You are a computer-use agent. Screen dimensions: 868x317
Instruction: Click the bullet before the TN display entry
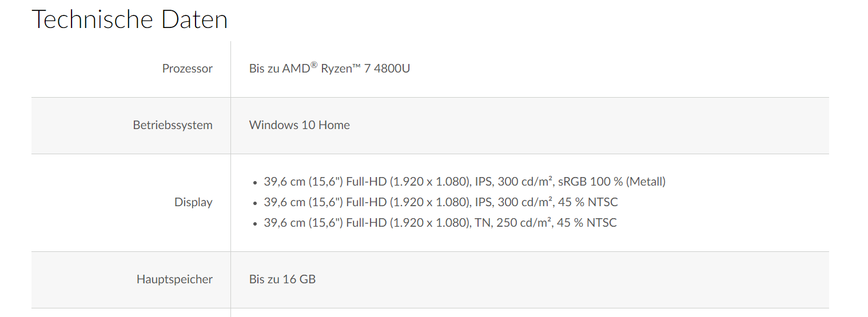click(256, 223)
